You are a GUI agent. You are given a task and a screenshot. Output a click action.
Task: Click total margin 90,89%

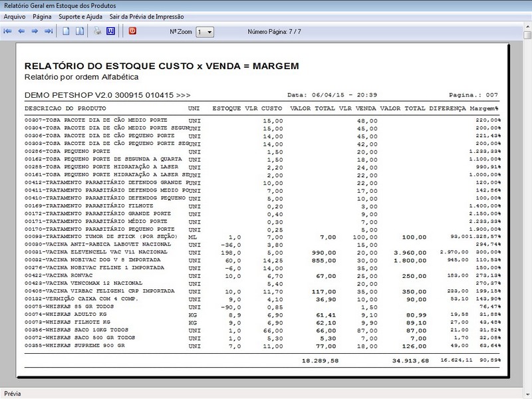pyautogui.click(x=490, y=360)
